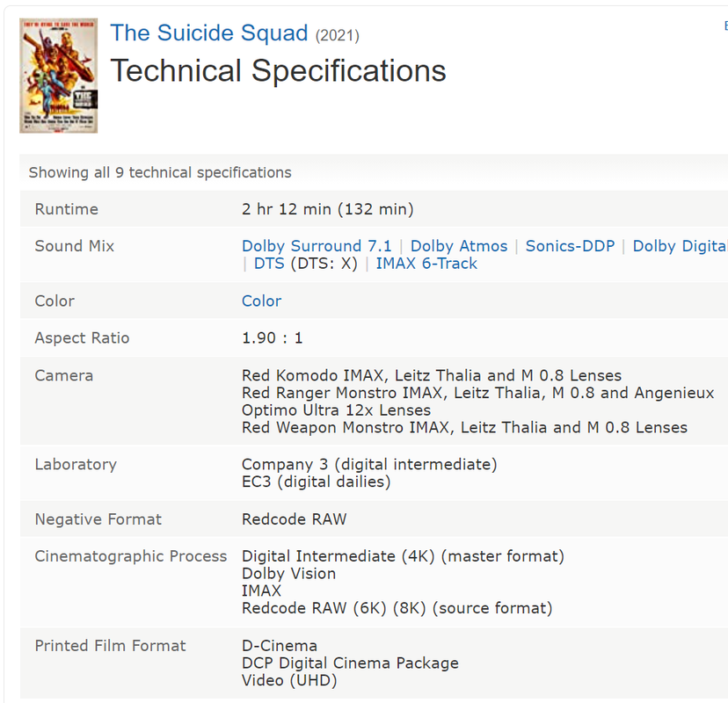This screenshot has width=728, height=703.
Task: Select the 'Dolby Vision' process line
Action: 288,574
